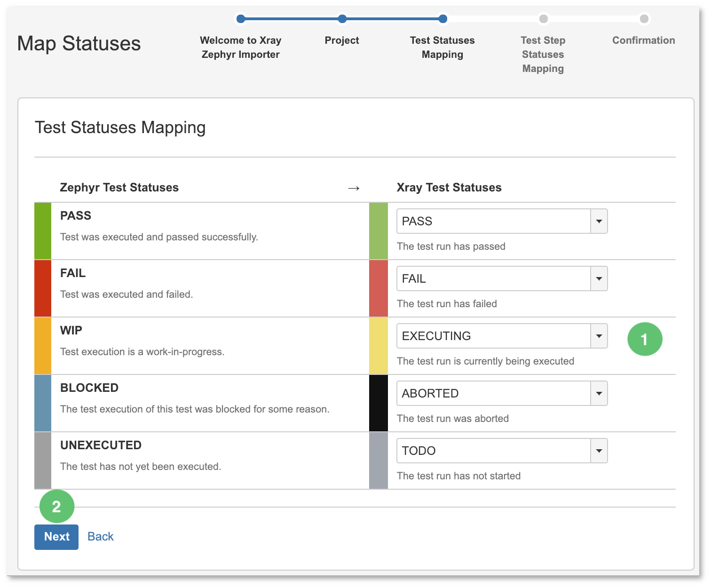
Task: Click the light green Xray PASS swatch
Action: (379, 231)
